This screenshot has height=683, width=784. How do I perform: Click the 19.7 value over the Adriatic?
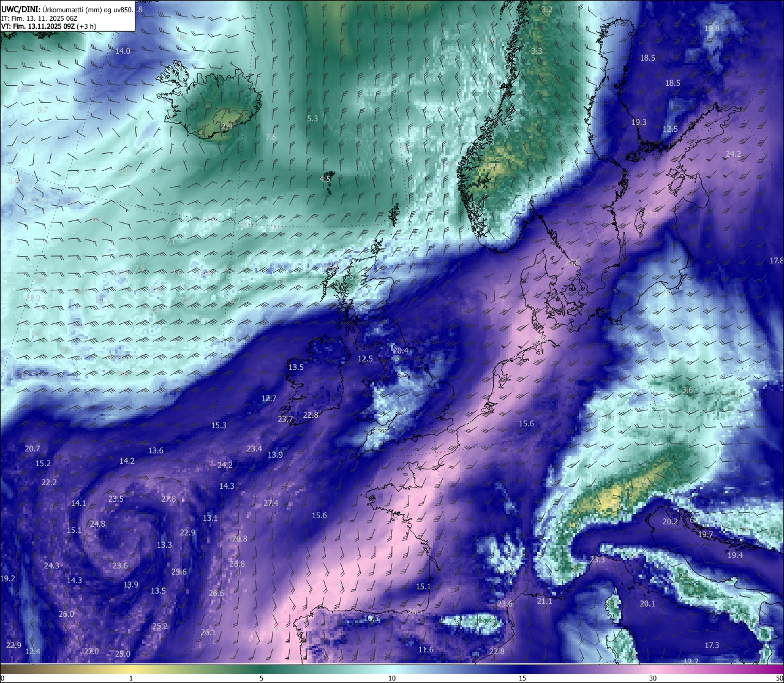(x=706, y=535)
